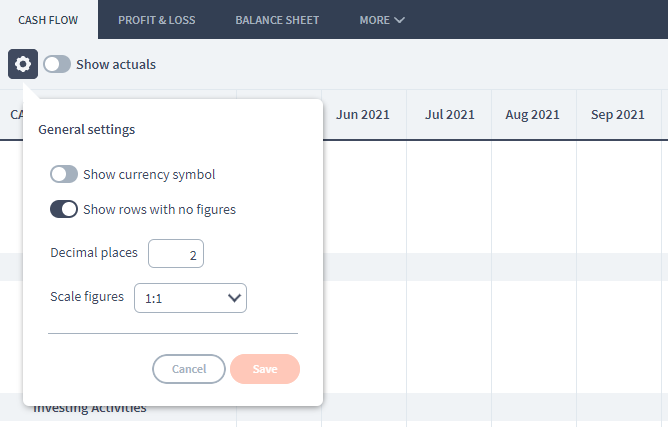Click the Cancel button
This screenshot has height=427, width=668.
click(x=189, y=369)
